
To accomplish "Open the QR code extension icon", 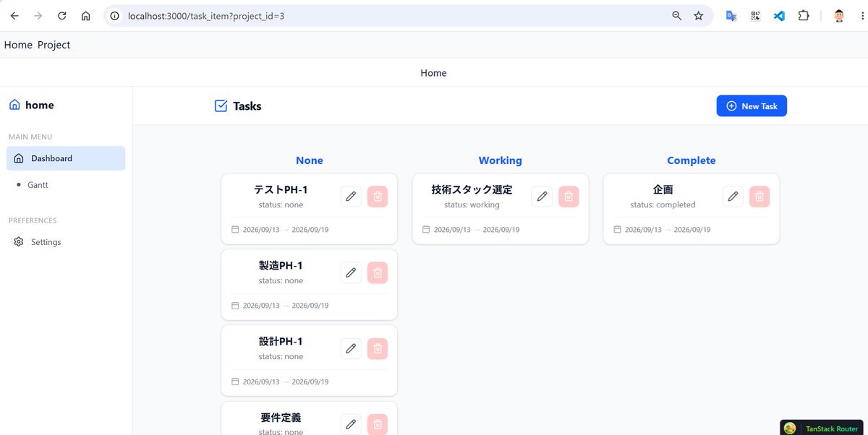I will point(755,16).
